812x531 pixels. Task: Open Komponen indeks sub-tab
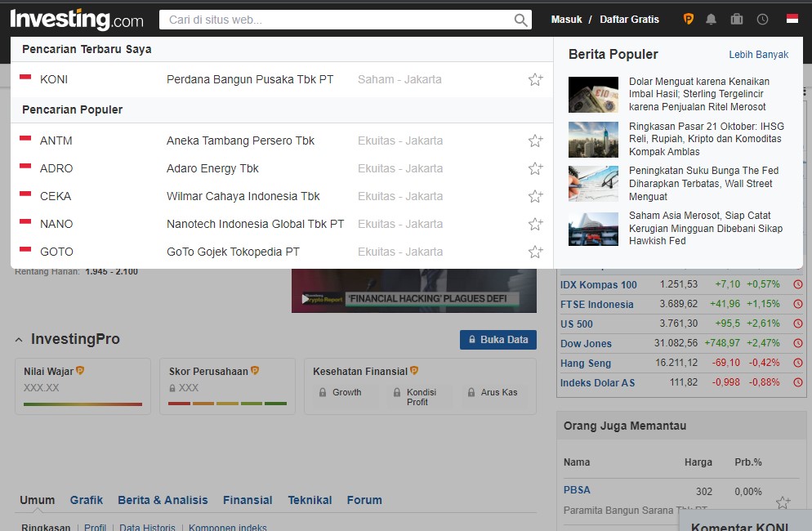227,527
